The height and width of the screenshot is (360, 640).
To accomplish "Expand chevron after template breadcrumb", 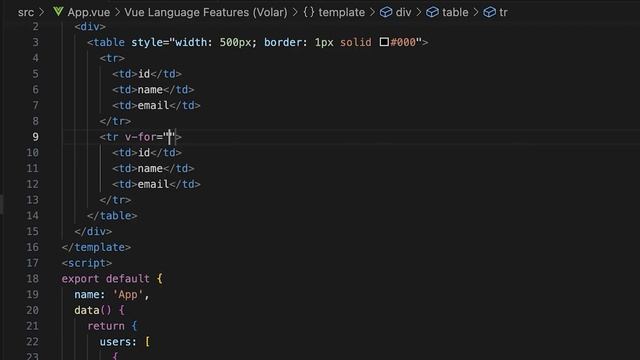I will pyautogui.click(x=372, y=12).
